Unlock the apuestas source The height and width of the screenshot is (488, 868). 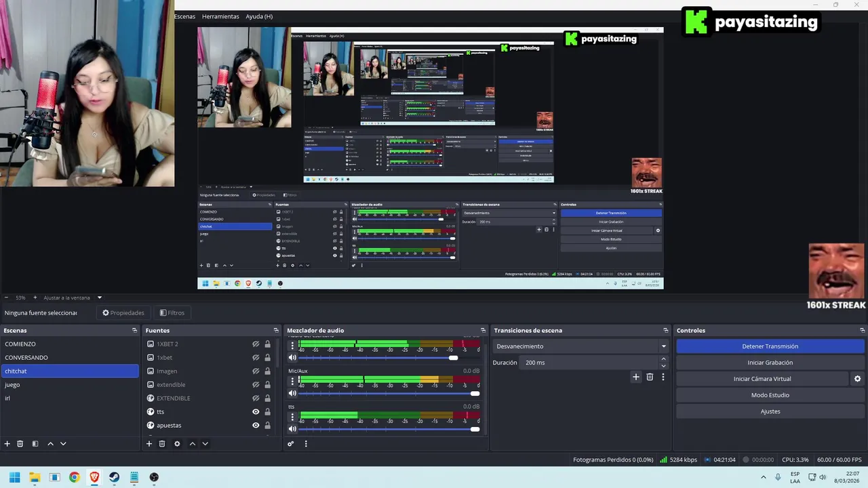coord(267,426)
